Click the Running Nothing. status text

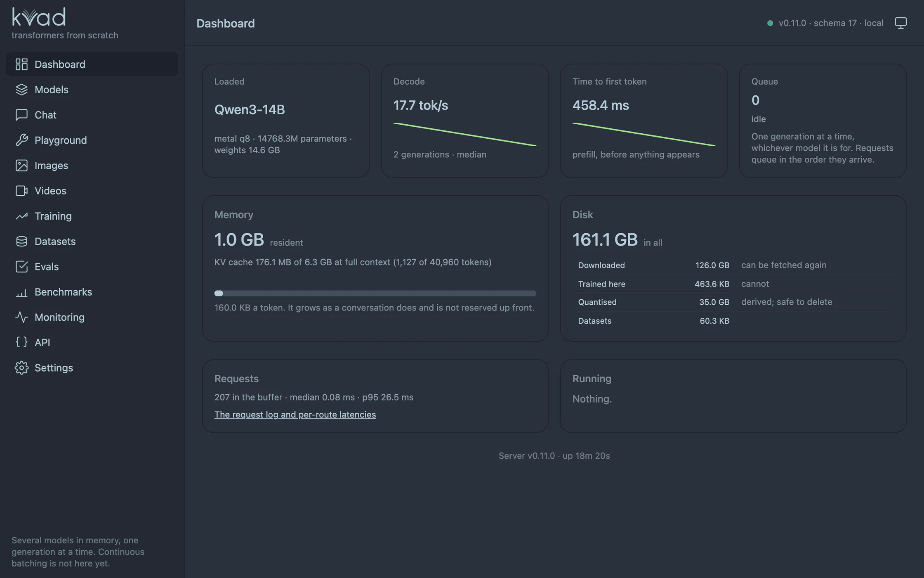[x=592, y=399]
